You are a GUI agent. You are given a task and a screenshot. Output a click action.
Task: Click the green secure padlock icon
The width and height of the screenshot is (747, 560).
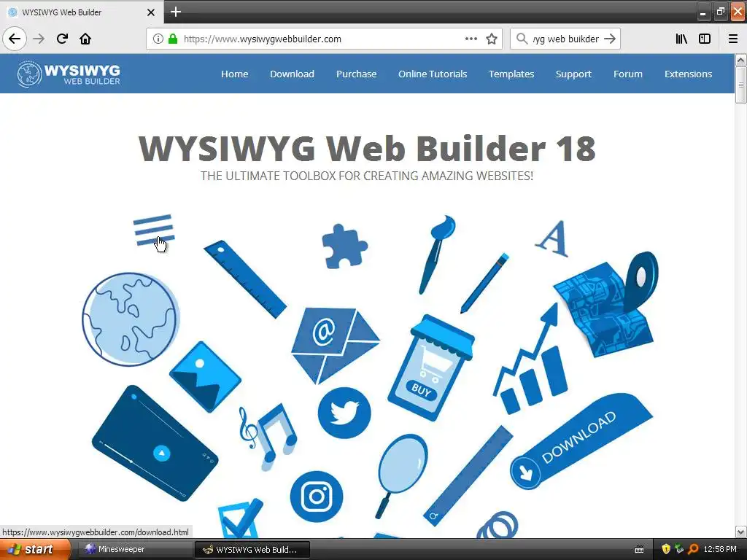(172, 39)
